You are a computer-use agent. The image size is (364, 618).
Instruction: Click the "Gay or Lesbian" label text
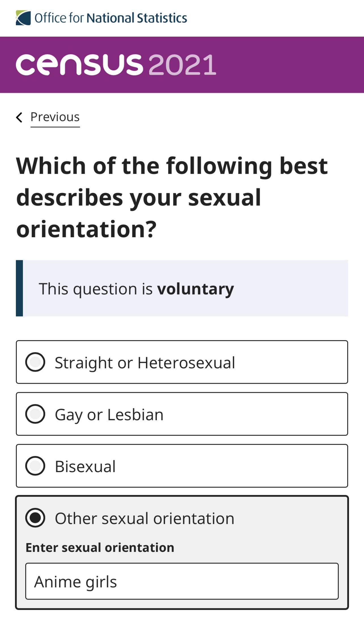(109, 415)
